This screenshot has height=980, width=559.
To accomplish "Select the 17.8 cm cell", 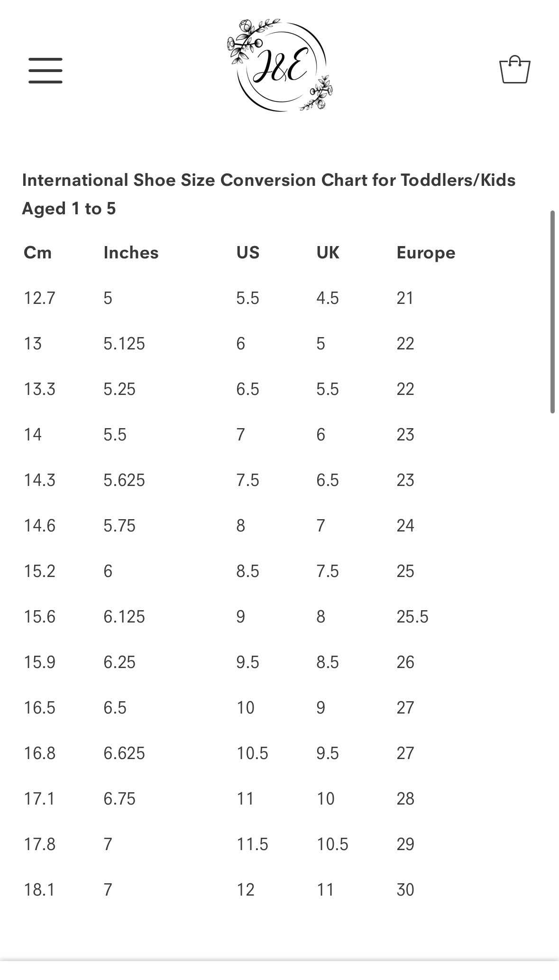I will 39,844.
